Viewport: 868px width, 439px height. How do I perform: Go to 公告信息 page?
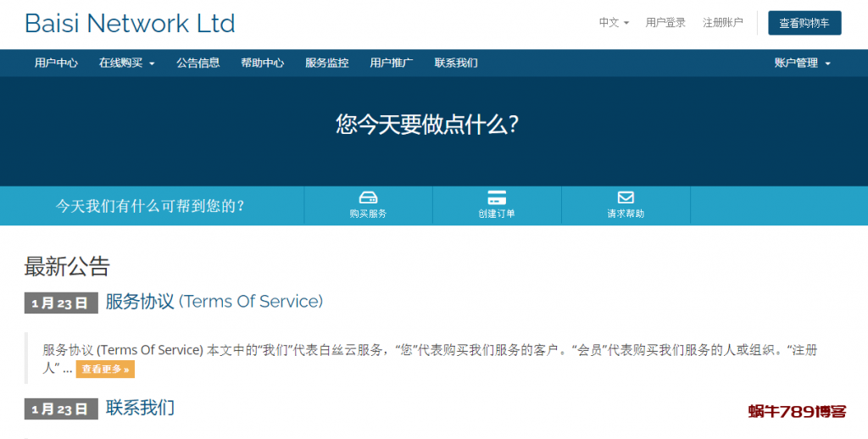click(x=198, y=63)
